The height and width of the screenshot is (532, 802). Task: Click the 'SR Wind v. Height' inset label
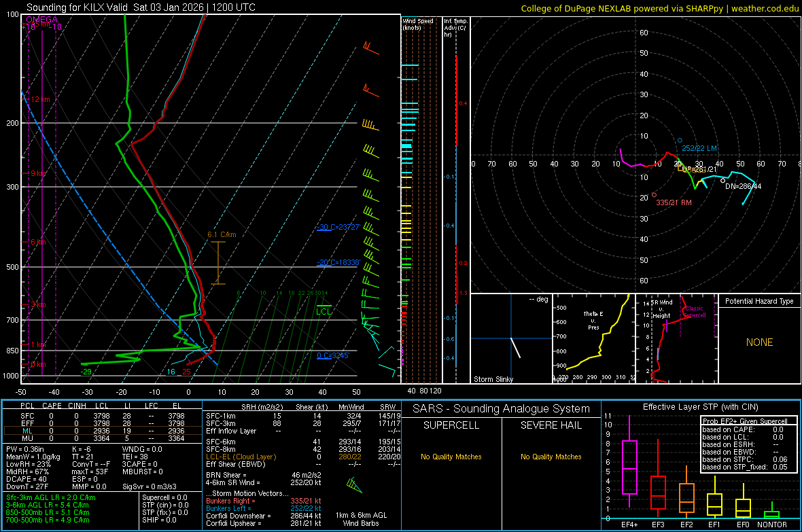tap(662, 309)
